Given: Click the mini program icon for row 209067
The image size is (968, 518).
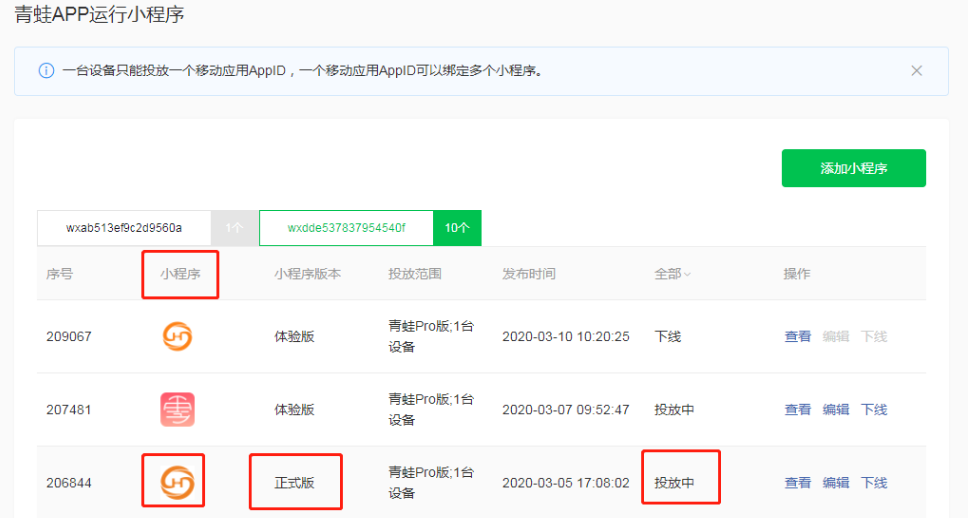Looking at the screenshot, I should tap(177, 336).
